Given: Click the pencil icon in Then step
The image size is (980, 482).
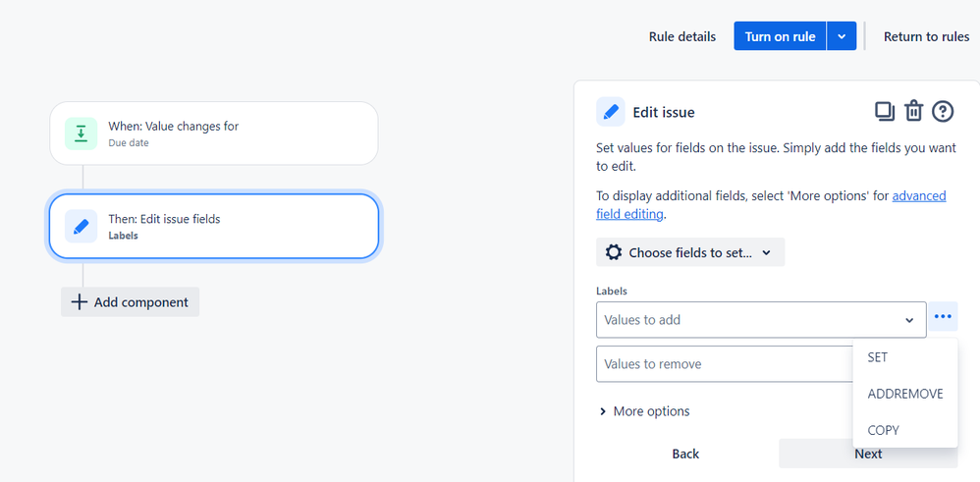Looking at the screenshot, I should click(x=81, y=227).
